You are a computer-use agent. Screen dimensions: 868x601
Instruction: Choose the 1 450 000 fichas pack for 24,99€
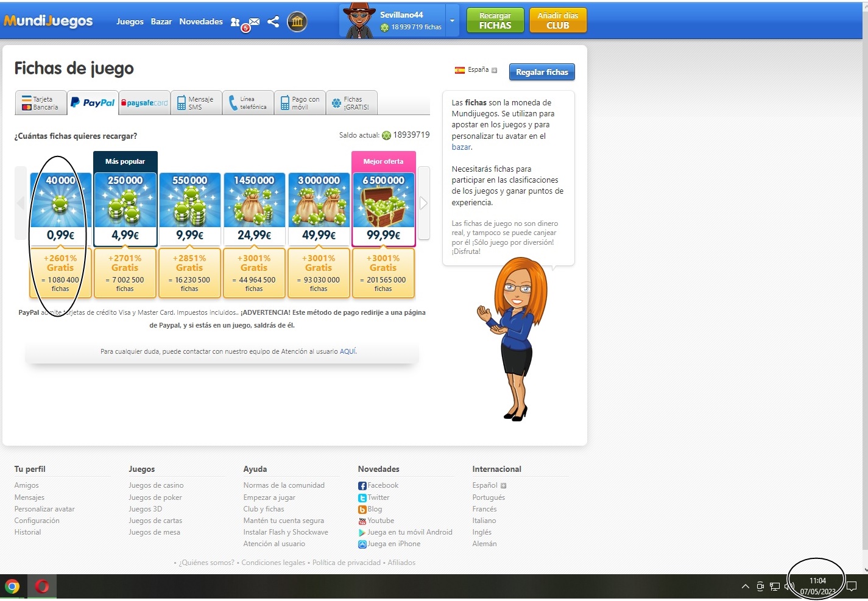tap(254, 209)
